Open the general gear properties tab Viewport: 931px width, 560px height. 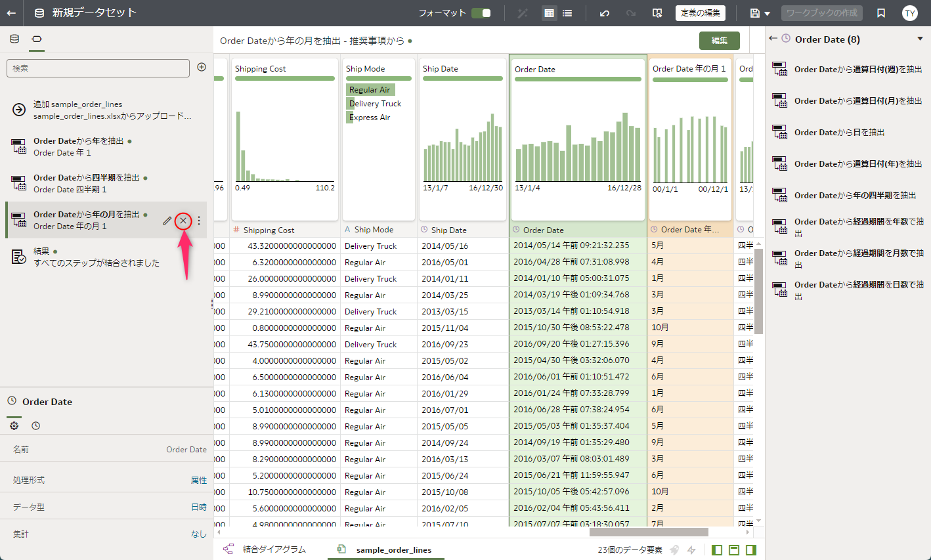pyautogui.click(x=14, y=425)
